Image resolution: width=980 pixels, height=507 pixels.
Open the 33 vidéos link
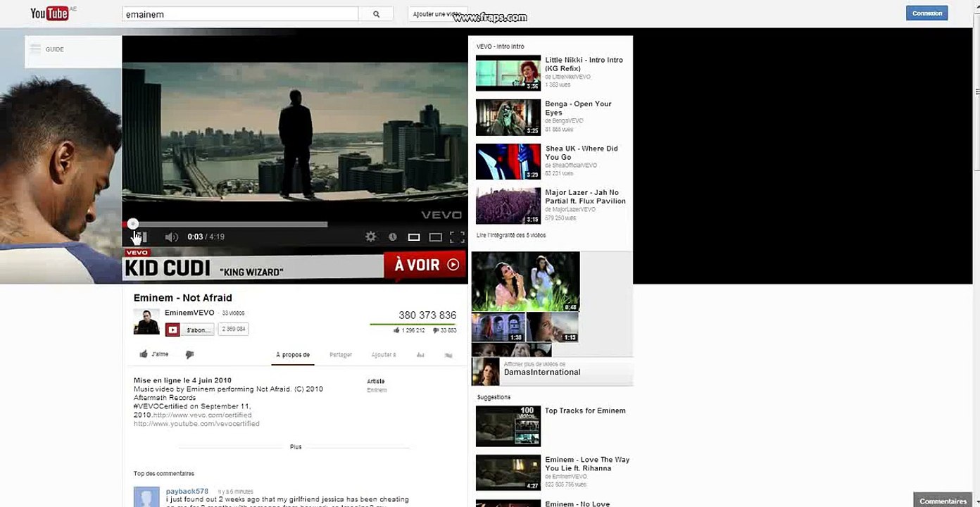point(233,313)
